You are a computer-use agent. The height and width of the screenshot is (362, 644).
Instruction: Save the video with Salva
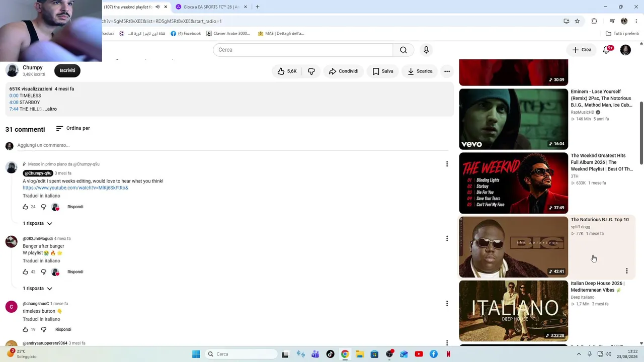pyautogui.click(x=382, y=71)
